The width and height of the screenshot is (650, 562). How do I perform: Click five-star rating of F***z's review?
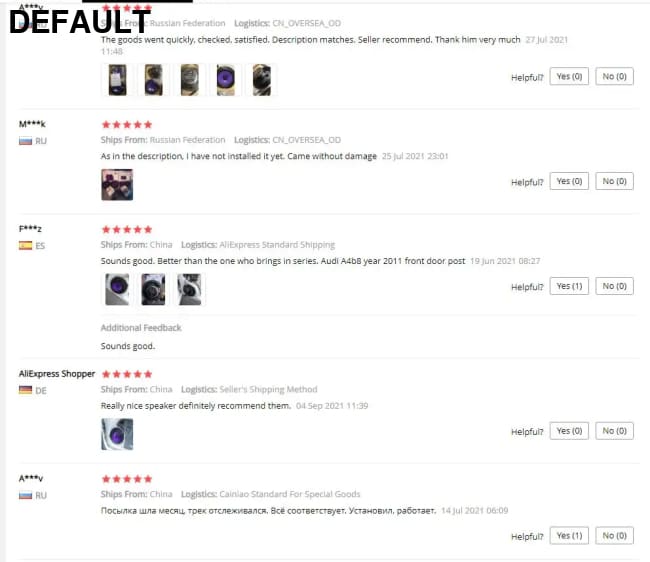click(x=127, y=229)
